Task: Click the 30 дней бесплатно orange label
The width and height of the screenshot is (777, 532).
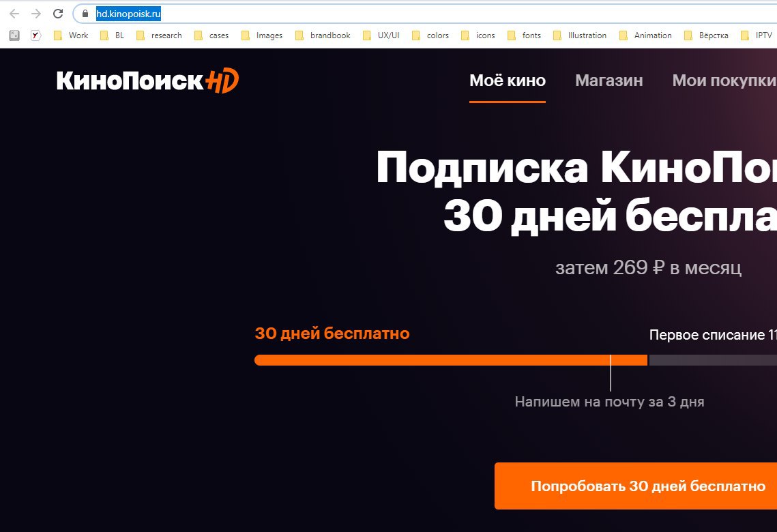Action: pyautogui.click(x=332, y=334)
